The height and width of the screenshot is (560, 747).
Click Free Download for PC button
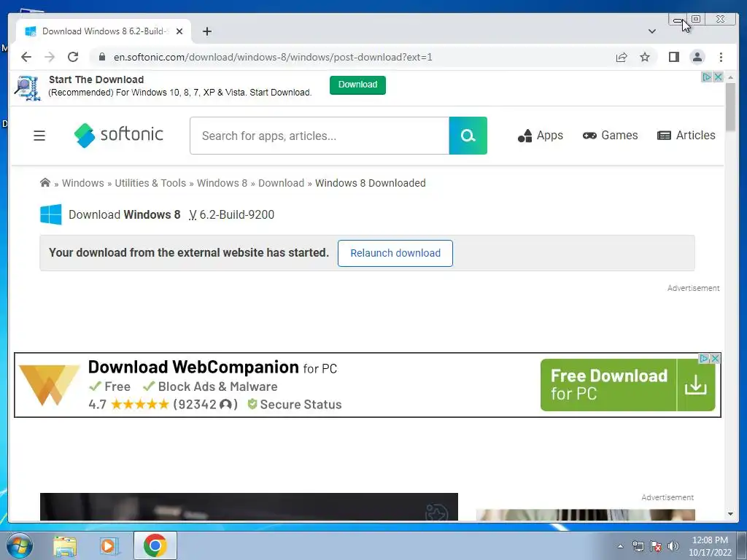[628, 385]
